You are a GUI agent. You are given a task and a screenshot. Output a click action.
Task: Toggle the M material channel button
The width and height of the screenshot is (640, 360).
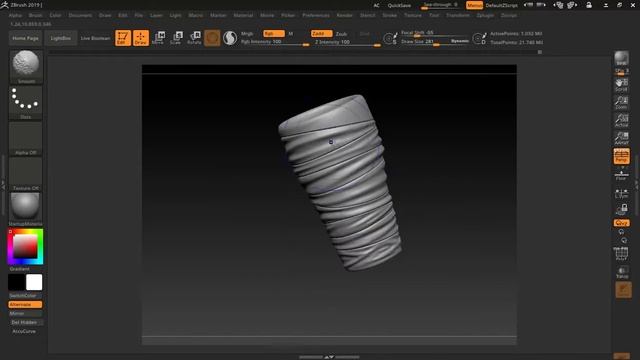[x=291, y=33]
